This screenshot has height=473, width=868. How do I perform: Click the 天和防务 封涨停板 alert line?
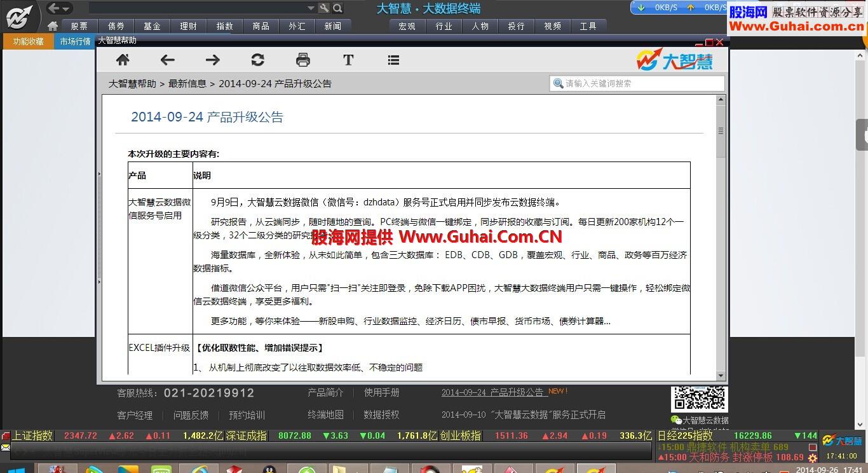(730, 457)
